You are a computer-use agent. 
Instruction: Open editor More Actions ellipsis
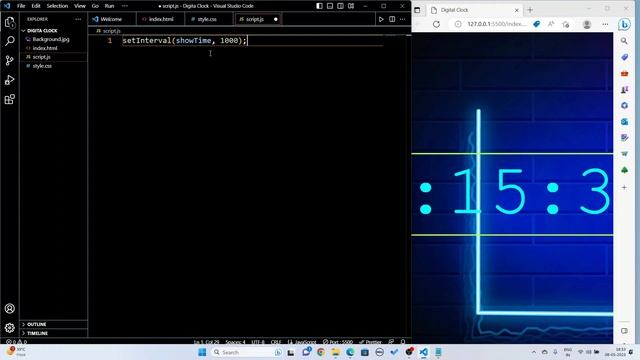pos(403,19)
